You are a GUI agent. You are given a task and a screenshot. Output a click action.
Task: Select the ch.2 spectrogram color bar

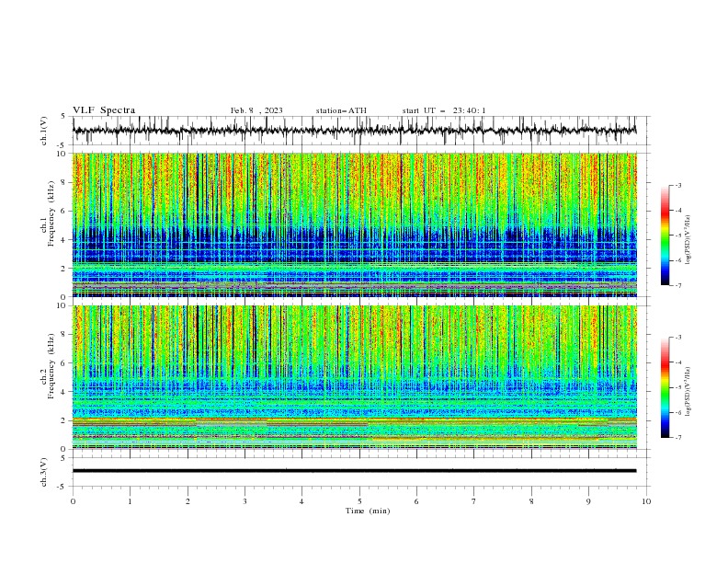(665, 387)
